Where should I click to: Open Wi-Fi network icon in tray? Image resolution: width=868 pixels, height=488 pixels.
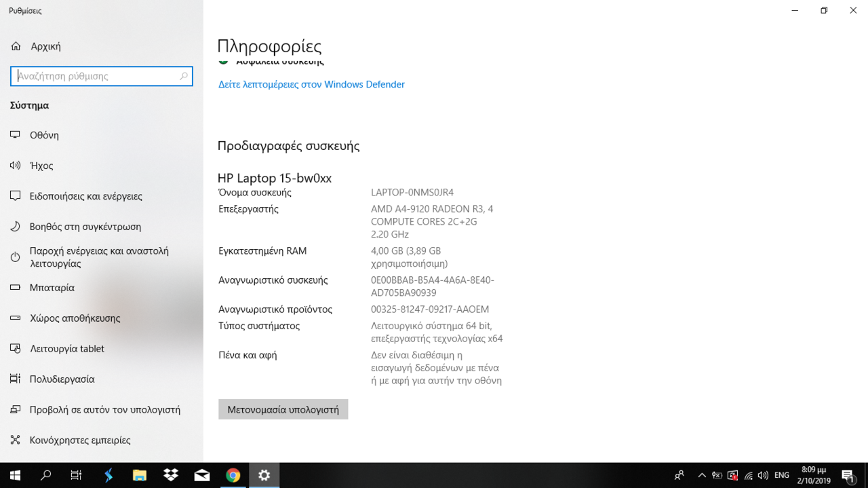tap(748, 475)
